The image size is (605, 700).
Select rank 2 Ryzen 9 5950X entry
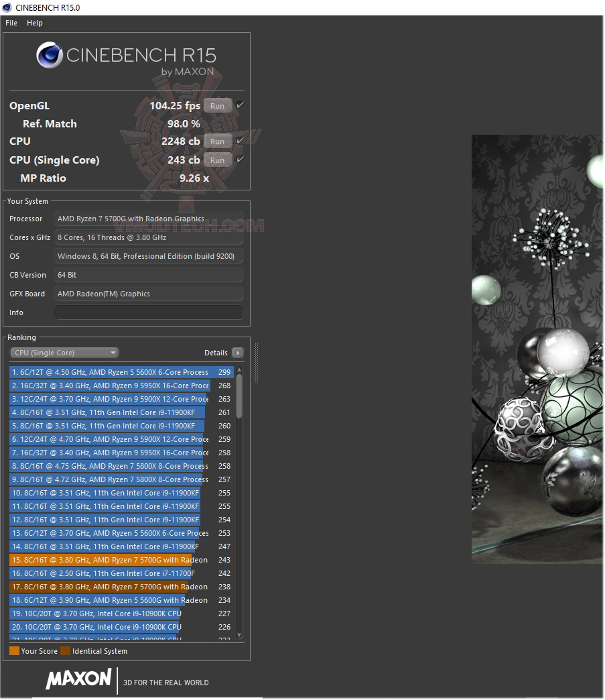coord(121,386)
